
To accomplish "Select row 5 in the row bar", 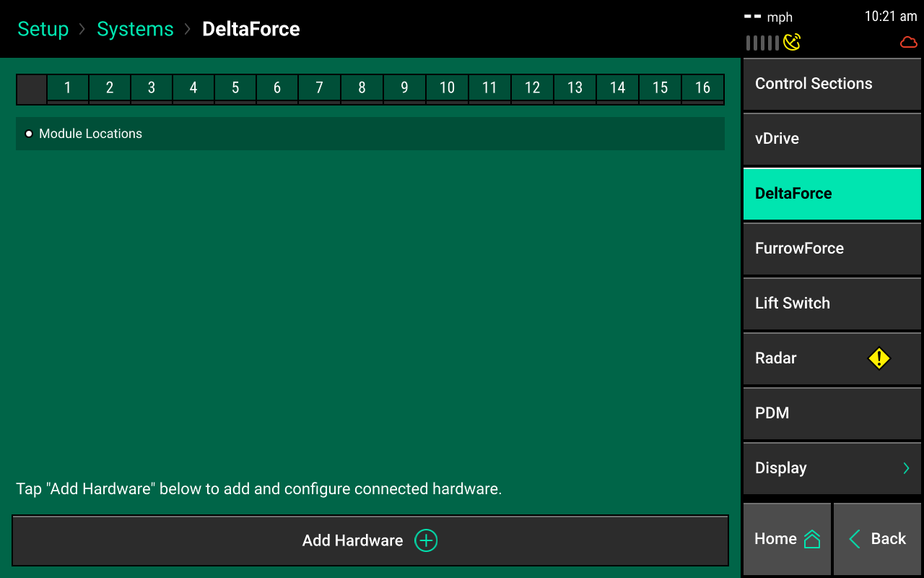I will coord(235,88).
